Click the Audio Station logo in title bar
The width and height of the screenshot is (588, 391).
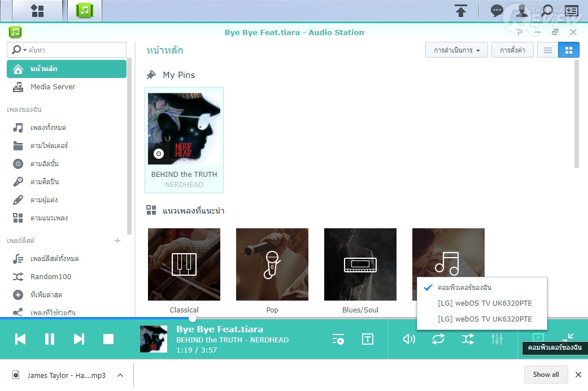point(15,32)
